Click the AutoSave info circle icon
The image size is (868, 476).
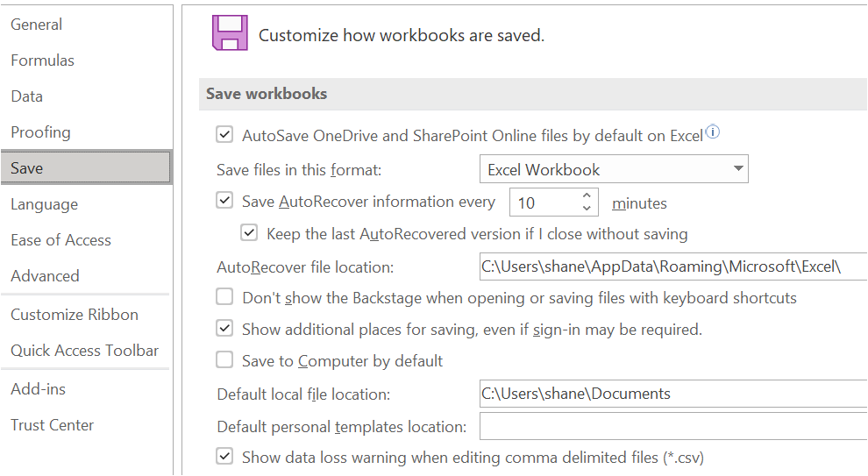pos(713,131)
